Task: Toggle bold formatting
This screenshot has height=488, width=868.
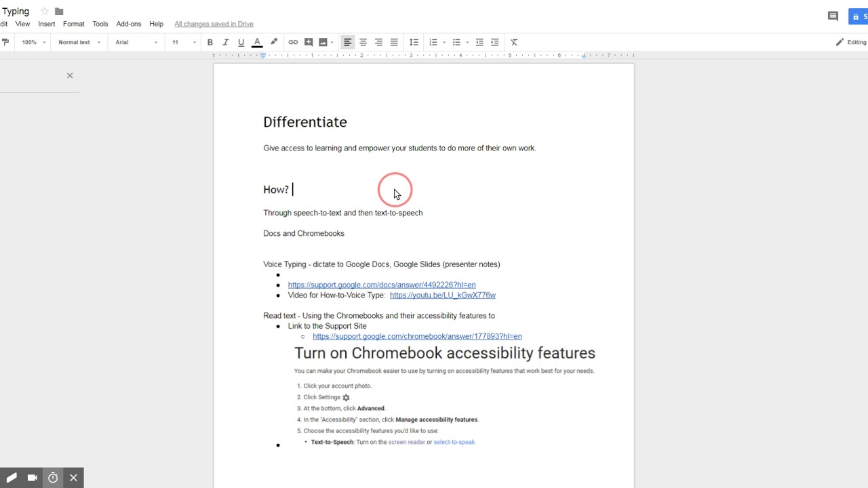Action: pos(210,42)
